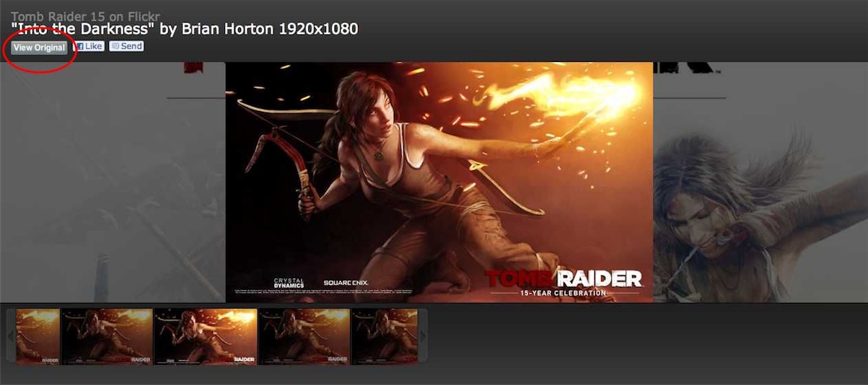Open the last thumbnail in the strip
The height and width of the screenshot is (385, 868).
[x=384, y=336]
